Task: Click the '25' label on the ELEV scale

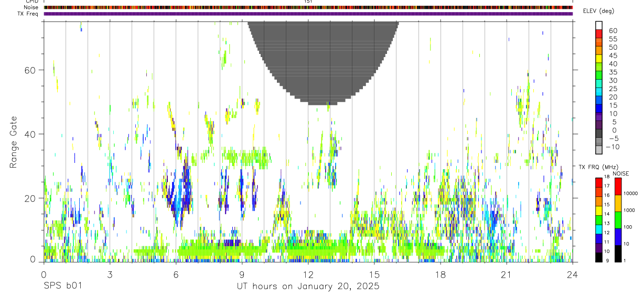Action: pos(613,89)
